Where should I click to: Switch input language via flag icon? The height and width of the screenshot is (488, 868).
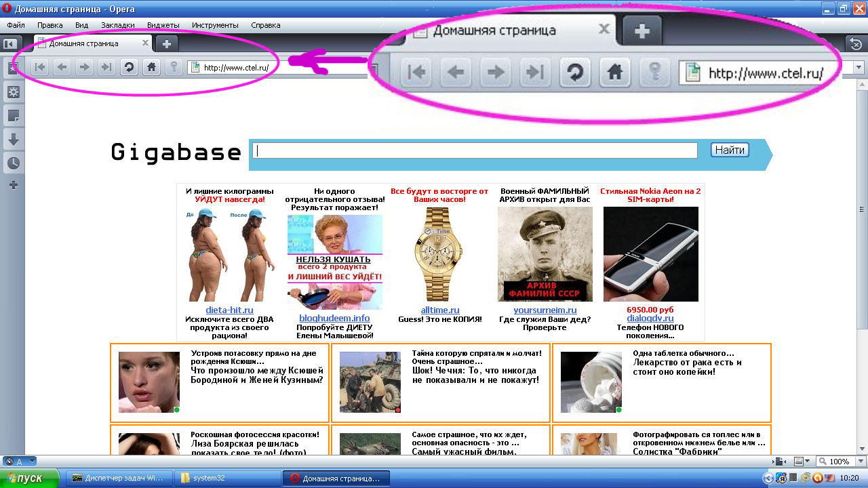tap(829, 478)
